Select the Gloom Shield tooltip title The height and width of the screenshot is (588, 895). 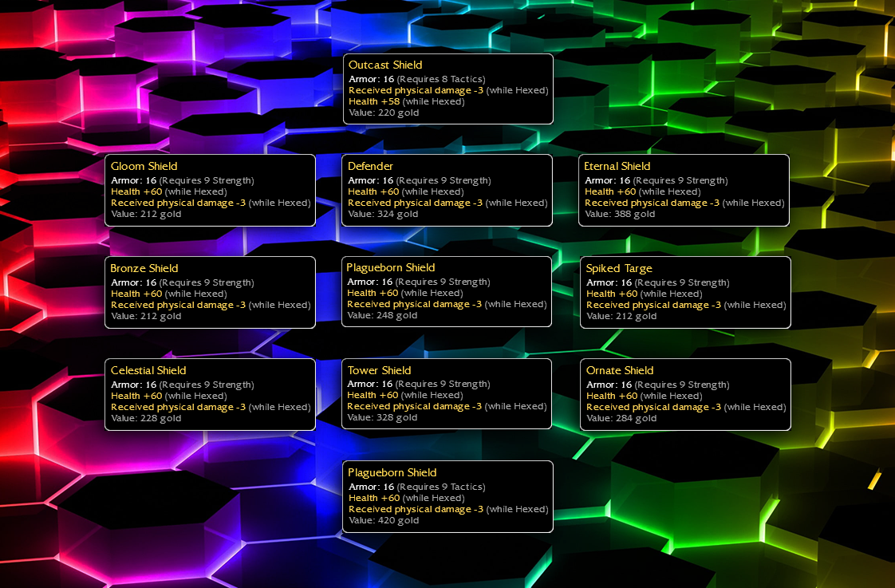144,166
